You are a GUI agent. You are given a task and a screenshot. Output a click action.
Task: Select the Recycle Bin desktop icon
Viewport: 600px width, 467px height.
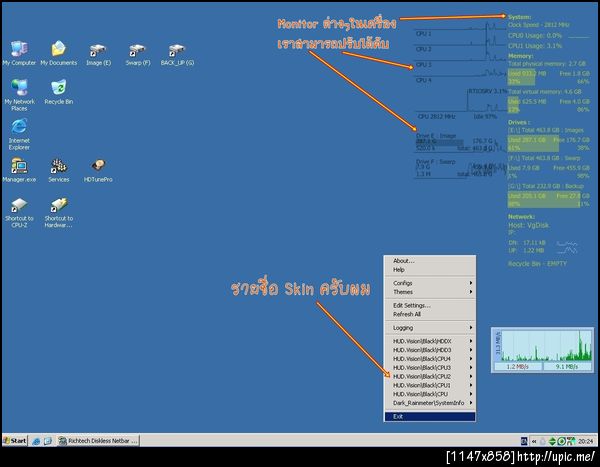point(59,92)
